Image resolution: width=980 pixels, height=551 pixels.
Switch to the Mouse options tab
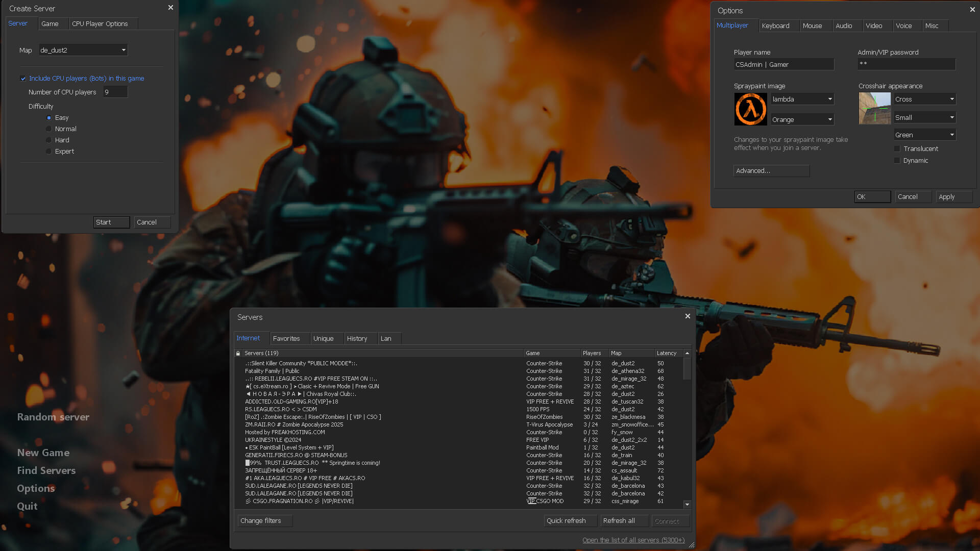coord(816,26)
